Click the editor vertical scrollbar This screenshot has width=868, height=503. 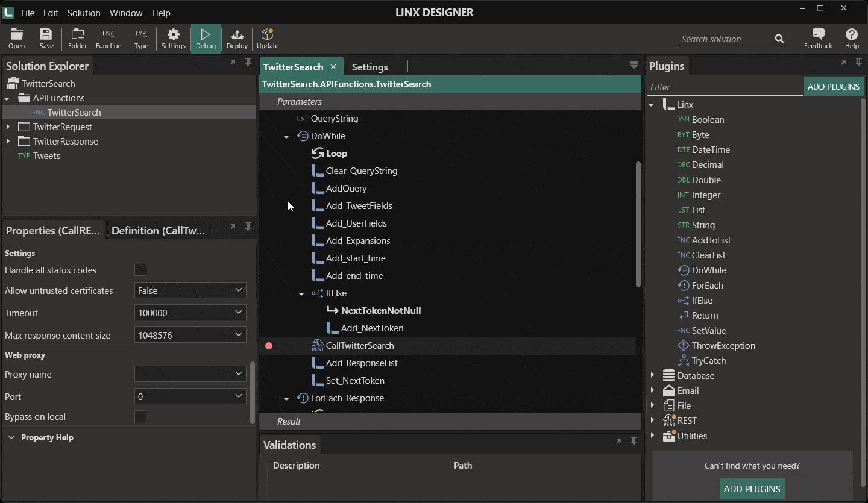(639, 224)
